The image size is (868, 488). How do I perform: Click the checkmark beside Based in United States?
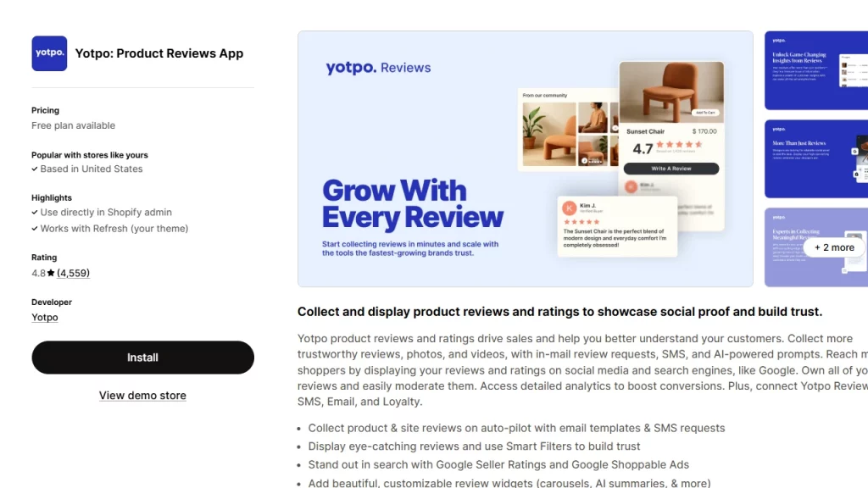pyautogui.click(x=35, y=169)
